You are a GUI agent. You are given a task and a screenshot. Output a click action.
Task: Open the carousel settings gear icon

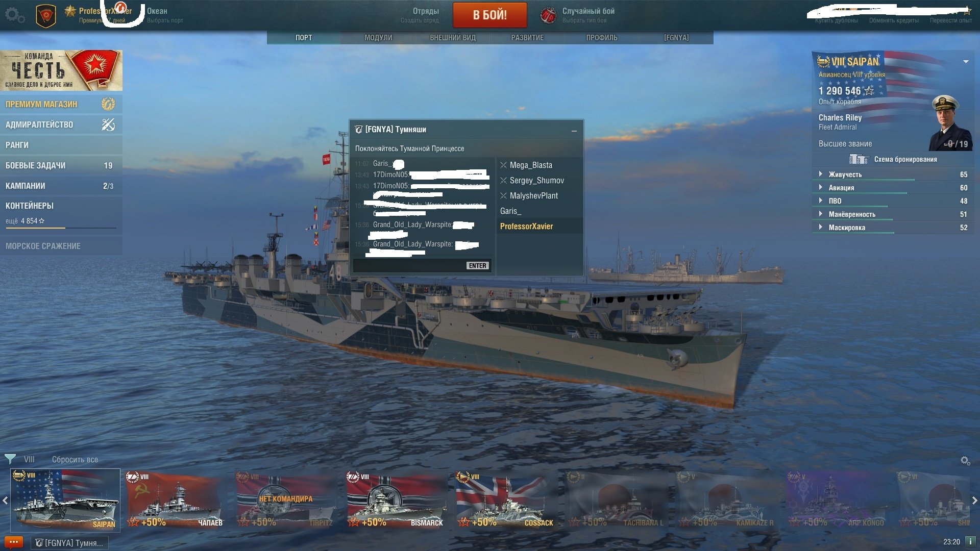pos(965,461)
